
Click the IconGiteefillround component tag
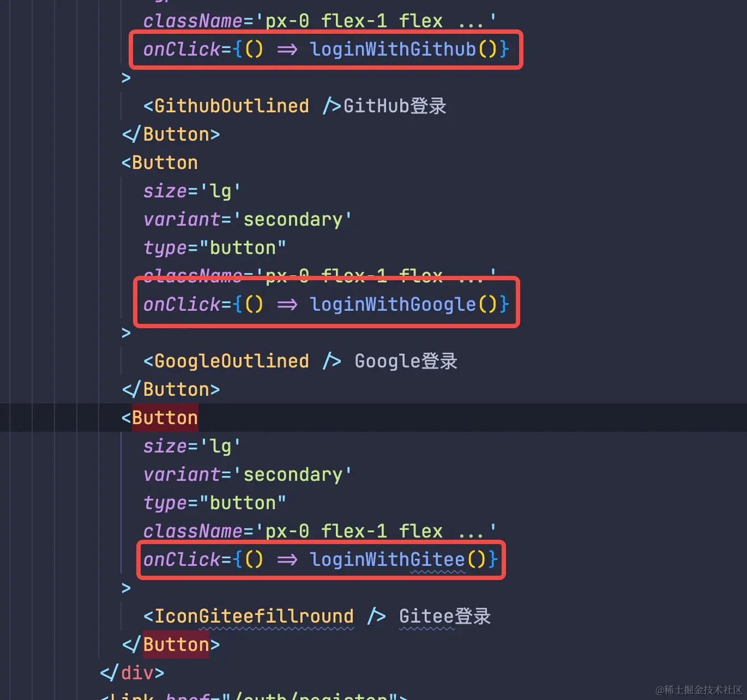point(254,616)
